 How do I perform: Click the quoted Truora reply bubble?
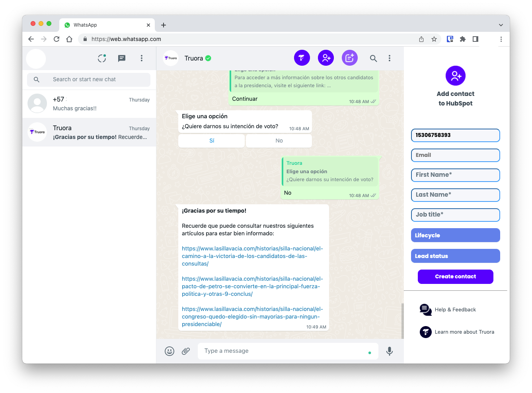tap(330, 171)
